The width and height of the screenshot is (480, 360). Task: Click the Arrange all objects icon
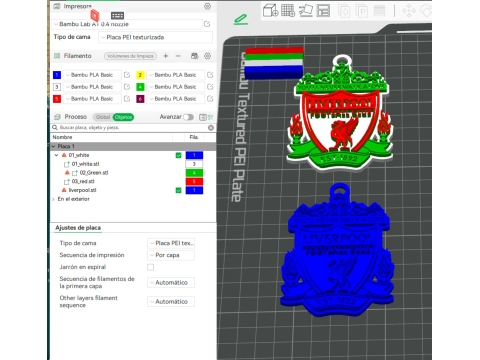(x=323, y=11)
